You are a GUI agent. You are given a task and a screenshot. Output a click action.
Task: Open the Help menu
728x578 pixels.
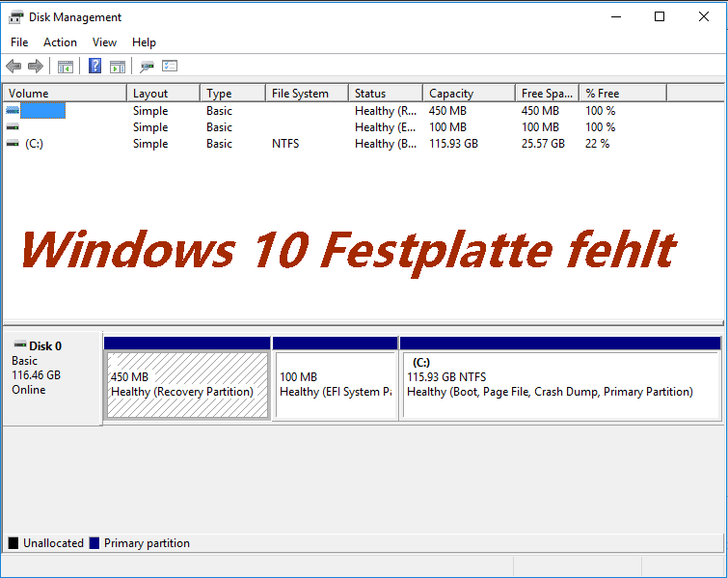click(x=144, y=42)
